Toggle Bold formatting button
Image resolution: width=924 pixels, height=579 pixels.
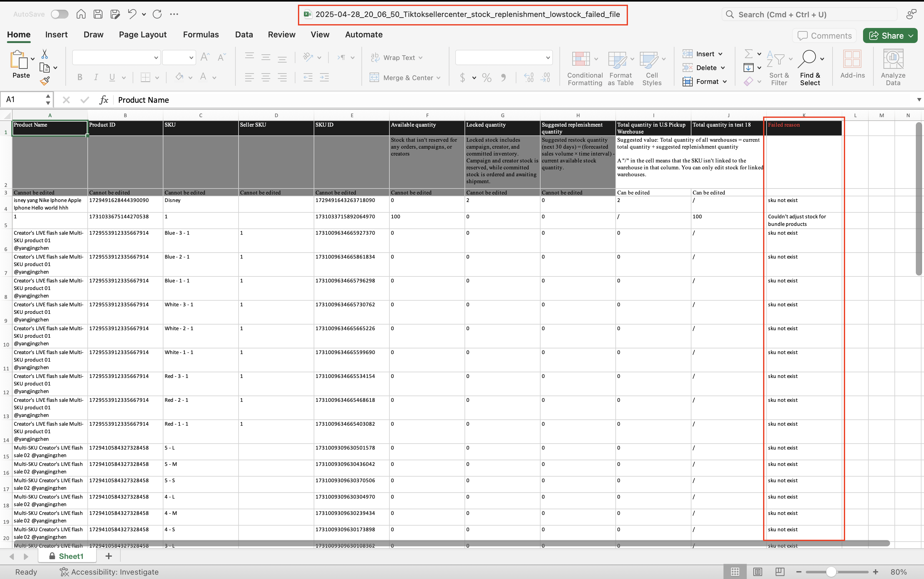[x=80, y=77]
